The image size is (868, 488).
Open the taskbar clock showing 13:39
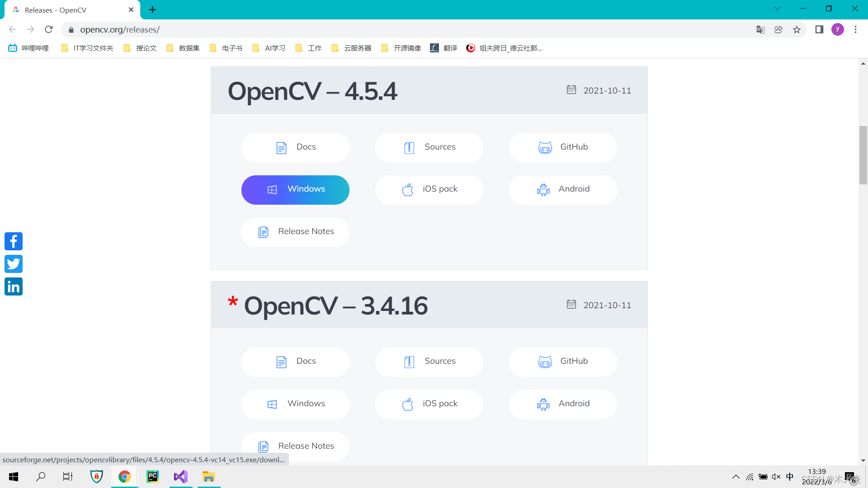pyautogui.click(x=817, y=477)
